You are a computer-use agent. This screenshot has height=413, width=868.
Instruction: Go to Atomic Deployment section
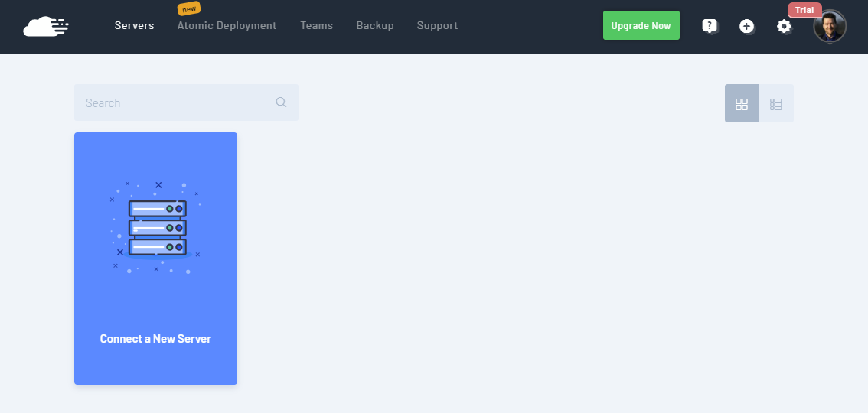coord(227,25)
